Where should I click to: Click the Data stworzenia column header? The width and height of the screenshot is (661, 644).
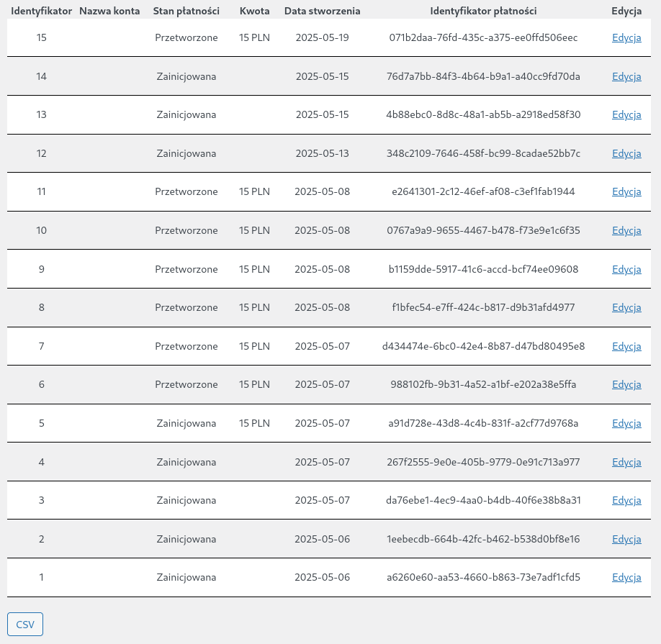tap(322, 12)
